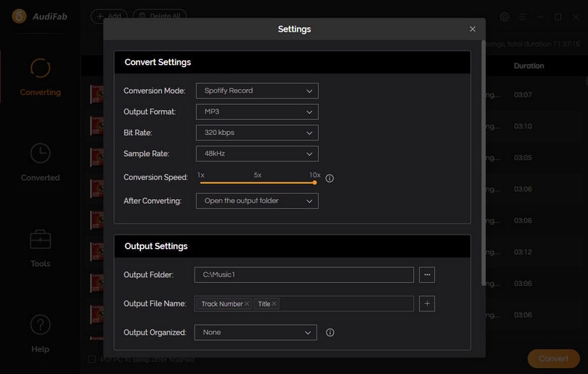Image resolution: width=588 pixels, height=374 pixels.
Task: Click the Add button in main window
Action: tap(109, 16)
